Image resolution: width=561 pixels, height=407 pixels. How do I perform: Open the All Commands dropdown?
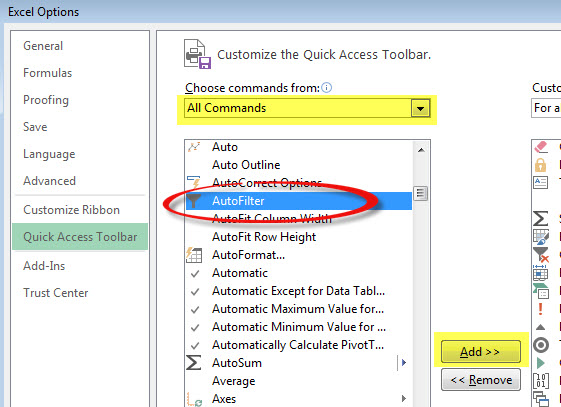307,108
